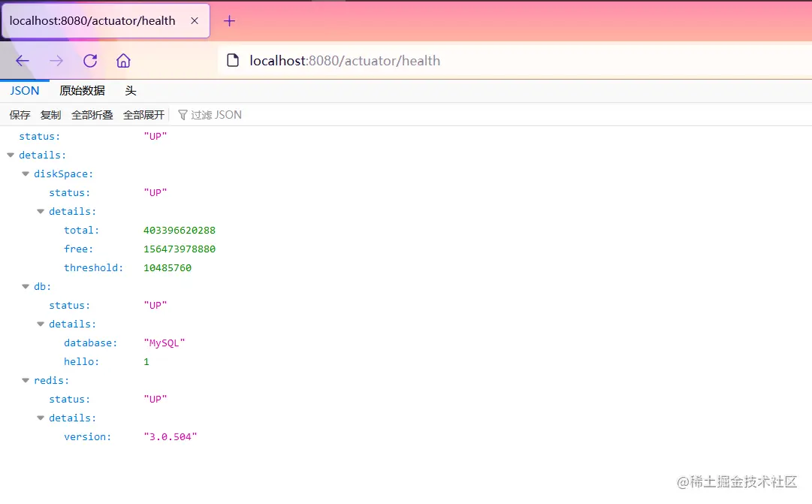The height and width of the screenshot is (504, 812).
Task: Click the browser forward arrow
Action: pyautogui.click(x=56, y=61)
